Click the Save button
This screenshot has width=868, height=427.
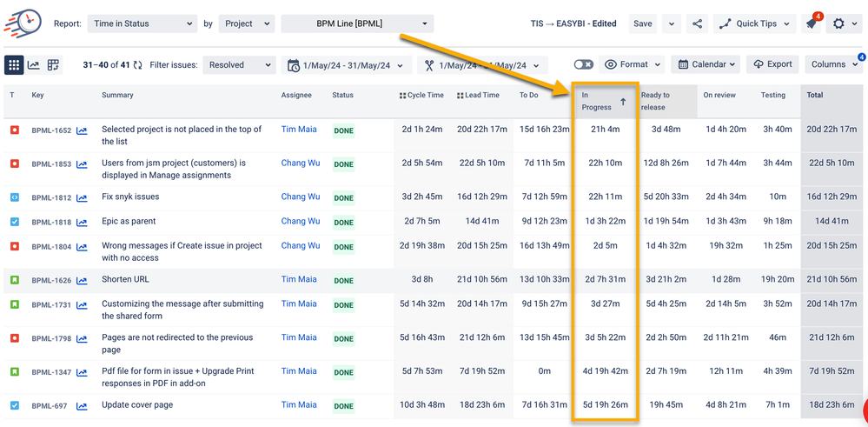coord(642,24)
